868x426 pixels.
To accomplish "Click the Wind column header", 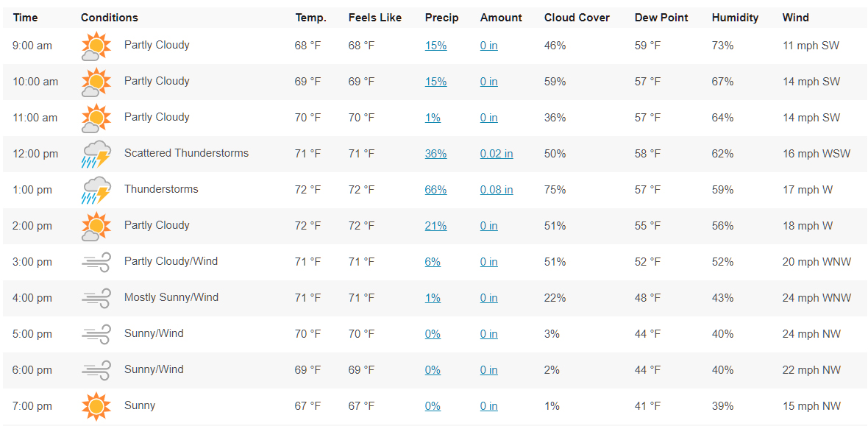I will coord(795,18).
